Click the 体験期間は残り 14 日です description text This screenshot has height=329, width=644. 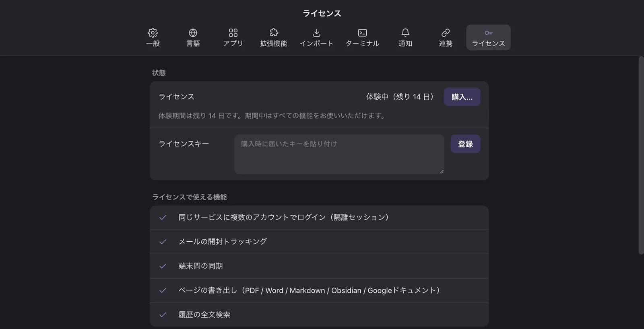(272, 116)
